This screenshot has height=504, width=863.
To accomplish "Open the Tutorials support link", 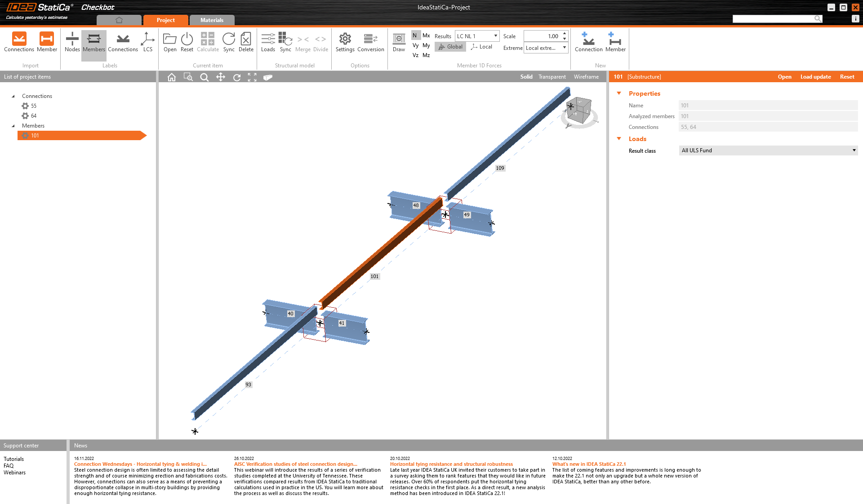I will (14, 459).
